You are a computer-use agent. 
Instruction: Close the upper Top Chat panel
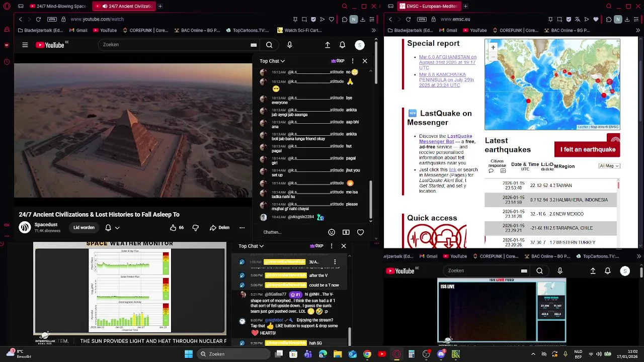coord(365,61)
